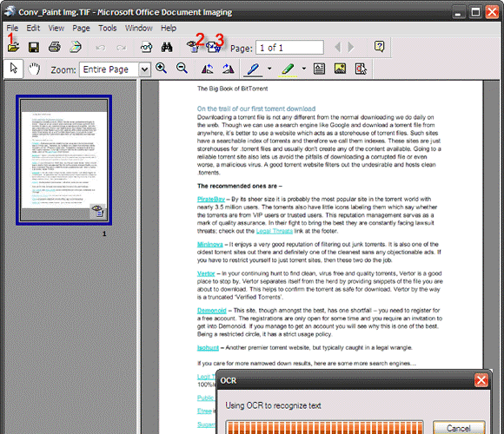The image size is (504, 434).
Task: Click the Recognize Text Using OCR icon
Action: 194,47
